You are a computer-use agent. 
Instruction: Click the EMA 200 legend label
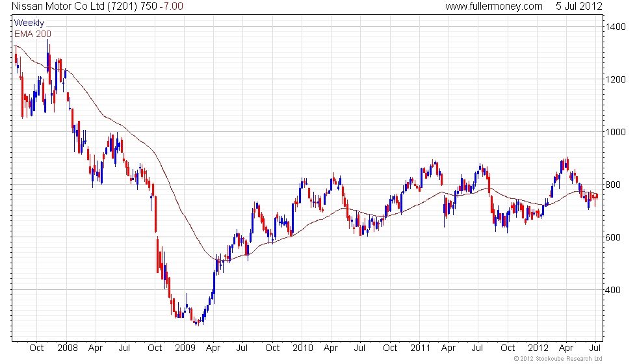pyautogui.click(x=33, y=34)
